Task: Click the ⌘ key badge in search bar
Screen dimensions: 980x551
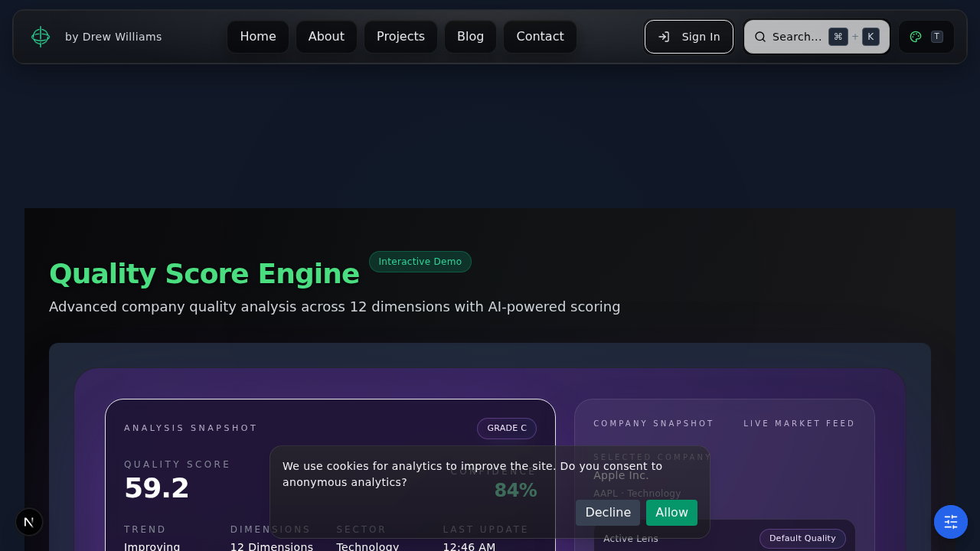Action: pyautogui.click(x=838, y=36)
